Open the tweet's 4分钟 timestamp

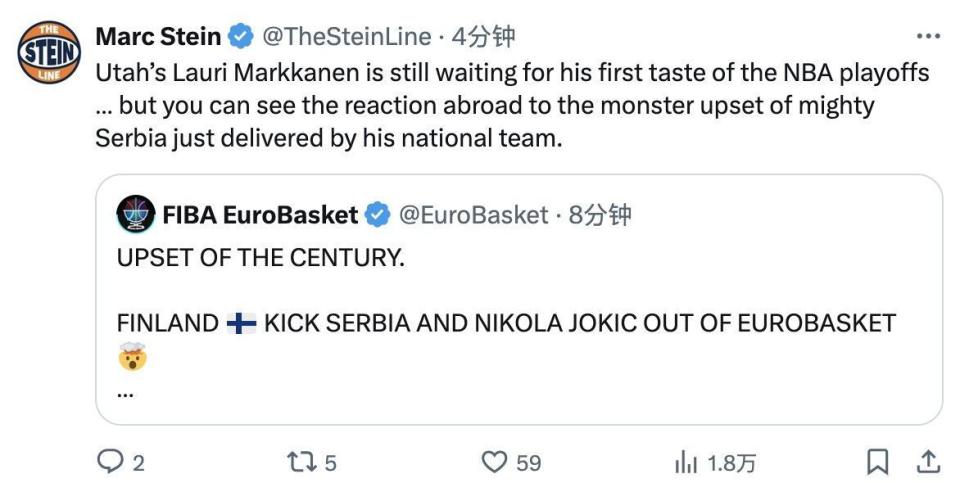pyautogui.click(x=485, y=37)
